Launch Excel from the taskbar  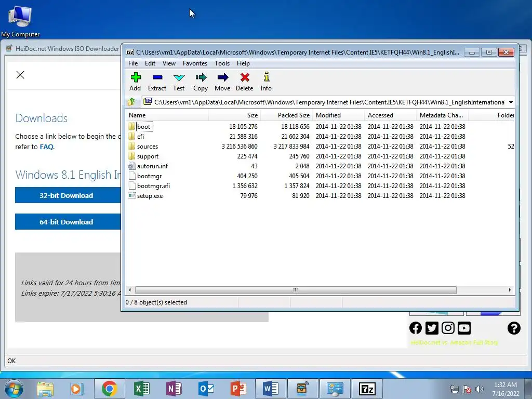click(x=141, y=389)
